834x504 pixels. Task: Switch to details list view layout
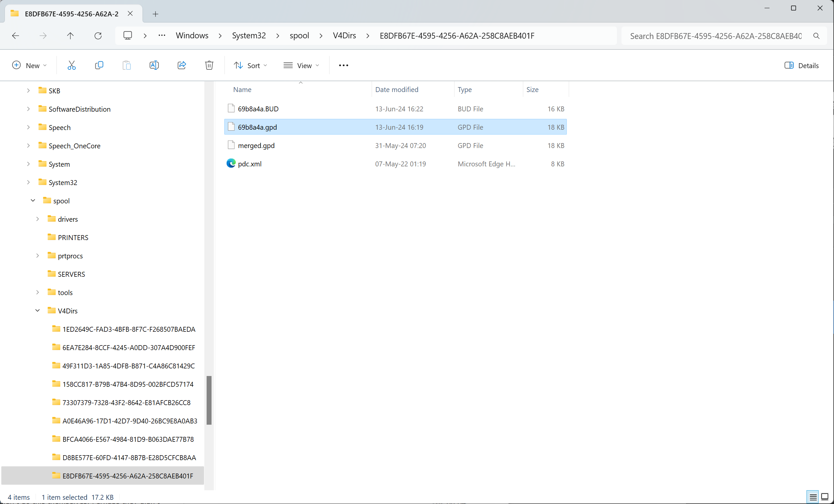point(813,496)
